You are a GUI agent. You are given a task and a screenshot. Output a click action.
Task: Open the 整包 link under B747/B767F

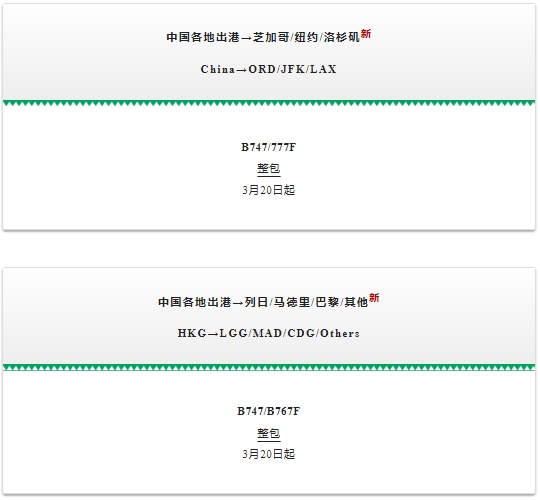point(269,433)
